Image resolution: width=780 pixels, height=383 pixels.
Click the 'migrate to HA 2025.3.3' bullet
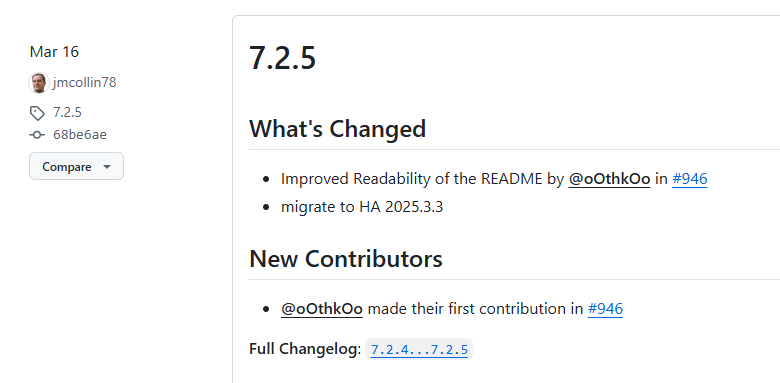click(362, 207)
